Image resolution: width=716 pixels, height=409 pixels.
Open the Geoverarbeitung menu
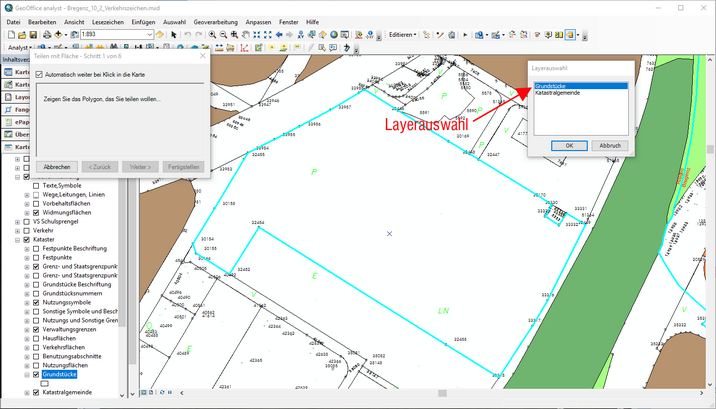click(x=217, y=20)
